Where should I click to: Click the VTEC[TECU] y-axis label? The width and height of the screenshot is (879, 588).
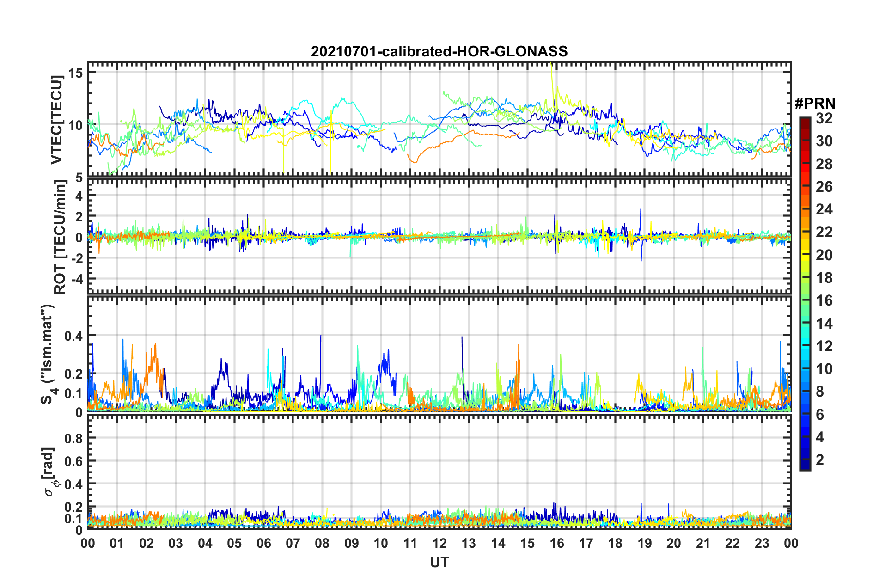(56, 120)
